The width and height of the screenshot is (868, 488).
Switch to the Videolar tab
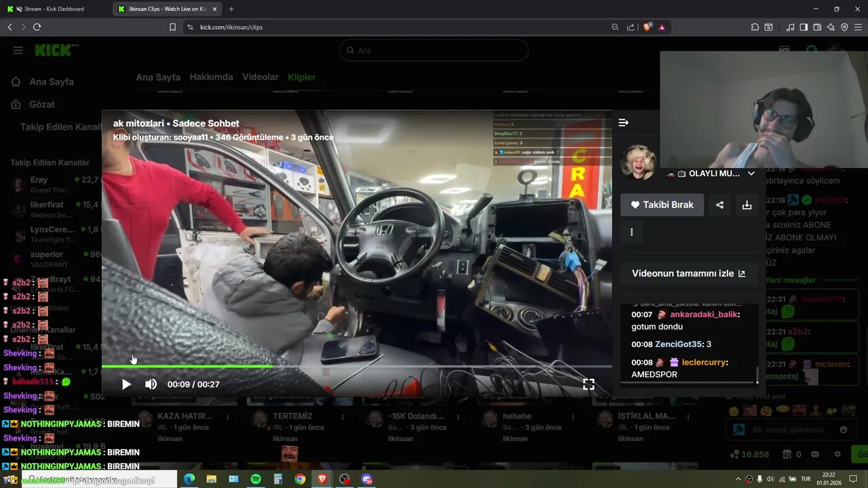coord(260,77)
